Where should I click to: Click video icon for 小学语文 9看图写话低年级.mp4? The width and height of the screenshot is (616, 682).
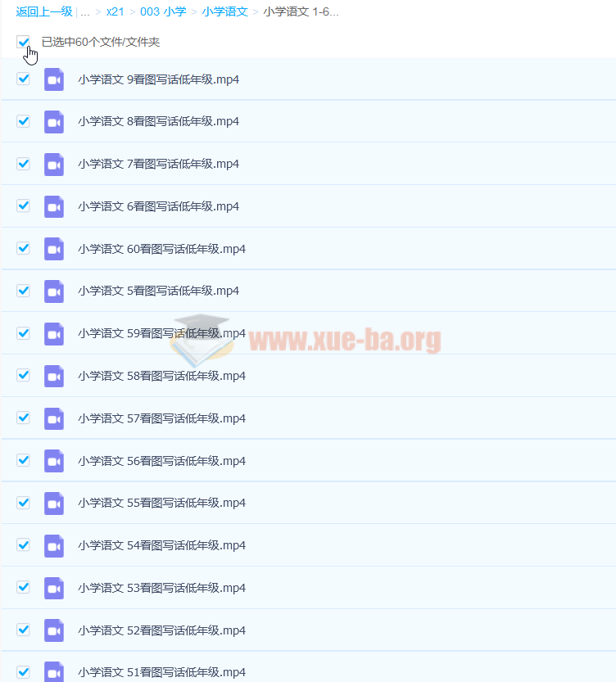(x=54, y=79)
